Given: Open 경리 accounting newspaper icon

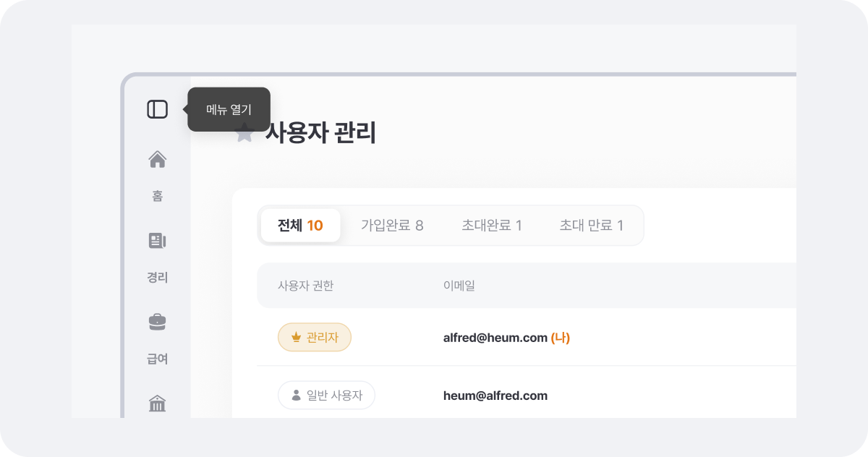Looking at the screenshot, I should click(157, 241).
